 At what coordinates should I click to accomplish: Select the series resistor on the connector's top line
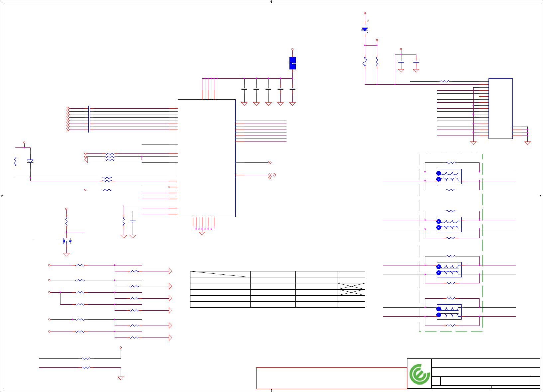tap(445, 81)
